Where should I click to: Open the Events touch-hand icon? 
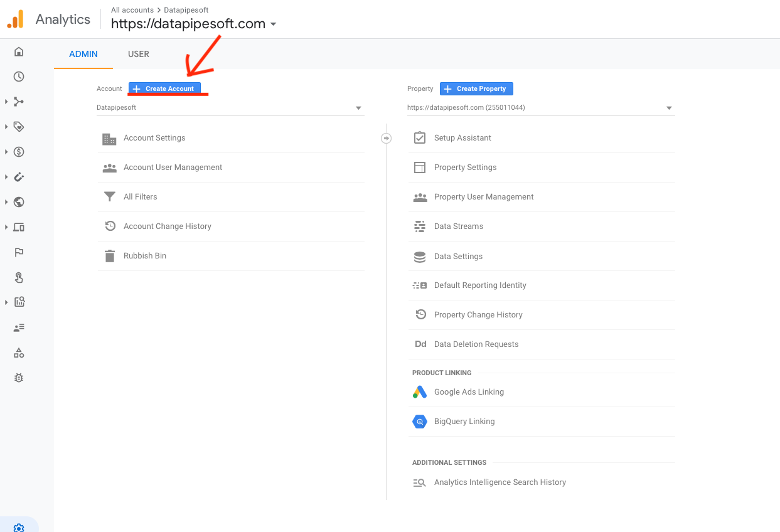[19, 277]
